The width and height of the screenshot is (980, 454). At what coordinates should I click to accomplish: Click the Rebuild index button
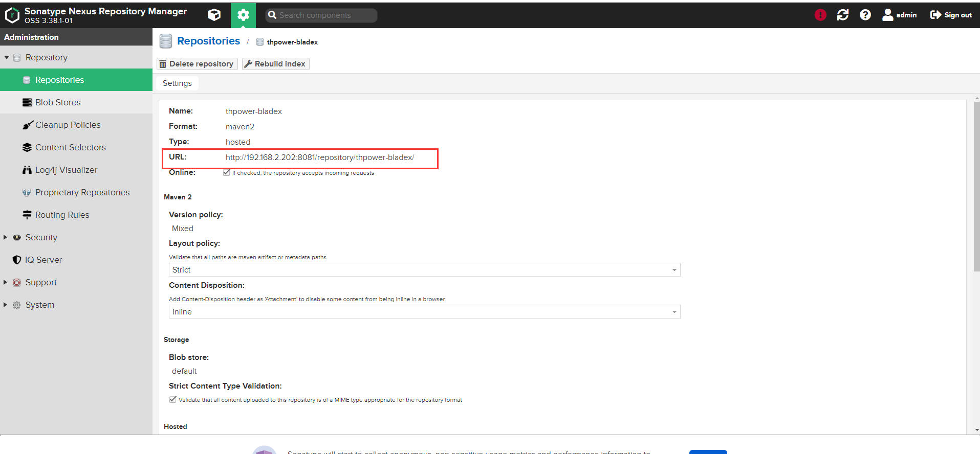click(x=275, y=64)
